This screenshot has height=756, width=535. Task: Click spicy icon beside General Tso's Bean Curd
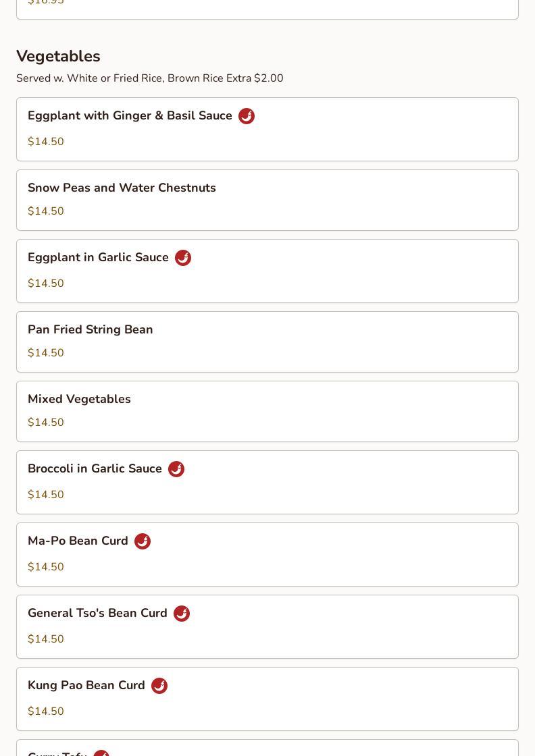coord(182,614)
